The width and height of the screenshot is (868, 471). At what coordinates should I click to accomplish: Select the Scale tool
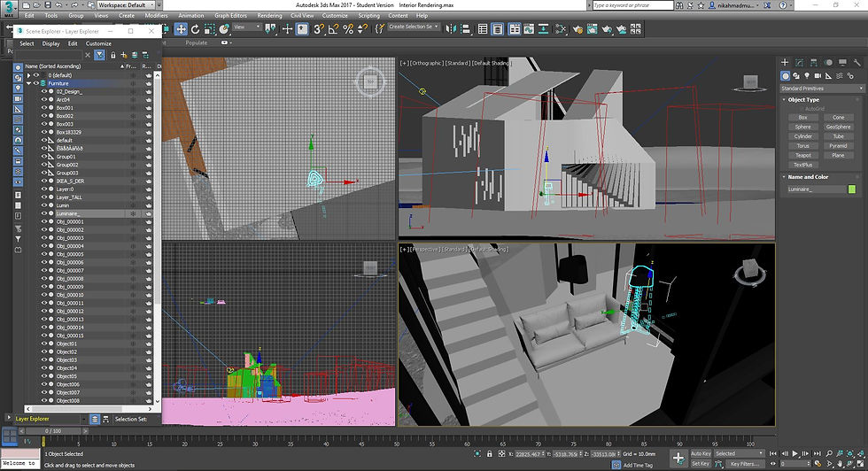click(x=209, y=29)
